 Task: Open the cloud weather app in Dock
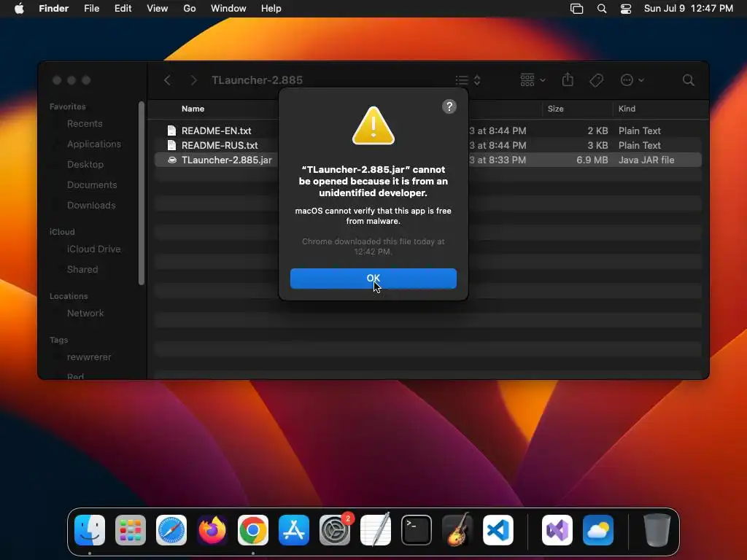pos(598,530)
